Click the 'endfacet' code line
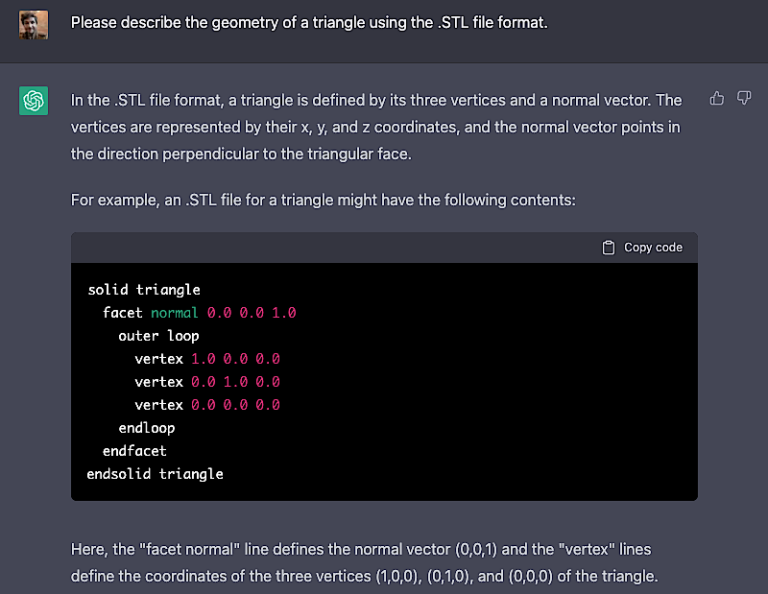Screen dimensions: 768x594 [x=134, y=451]
